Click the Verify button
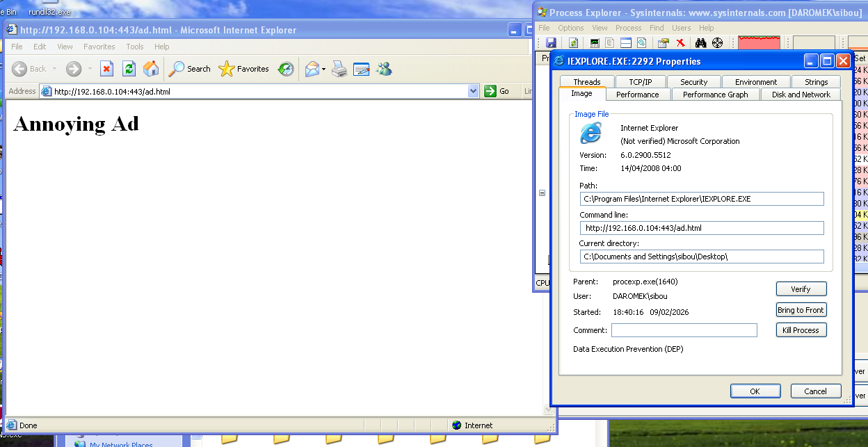 (x=801, y=289)
